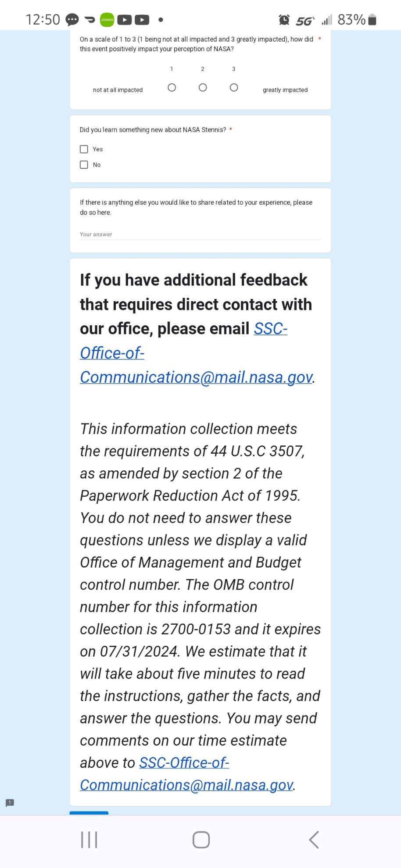401x868 pixels.
Task: Focus the "Your answer" text field
Action: click(x=200, y=235)
